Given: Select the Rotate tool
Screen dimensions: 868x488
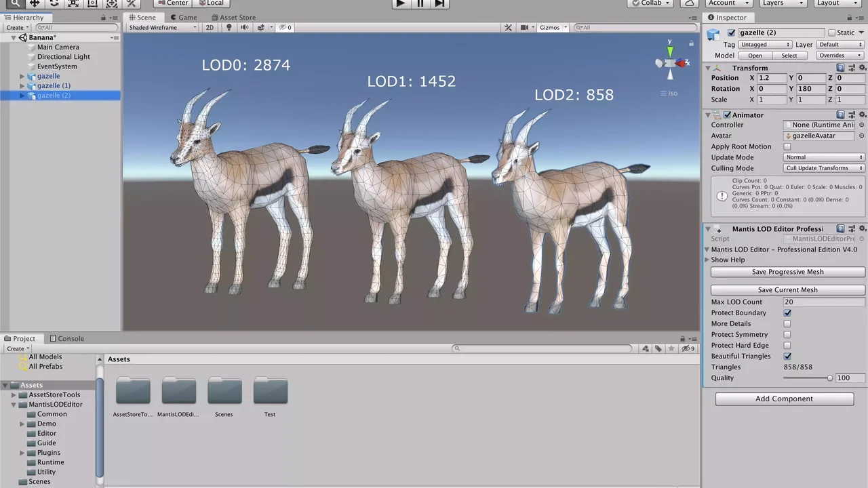Looking at the screenshot, I should click(x=54, y=3).
